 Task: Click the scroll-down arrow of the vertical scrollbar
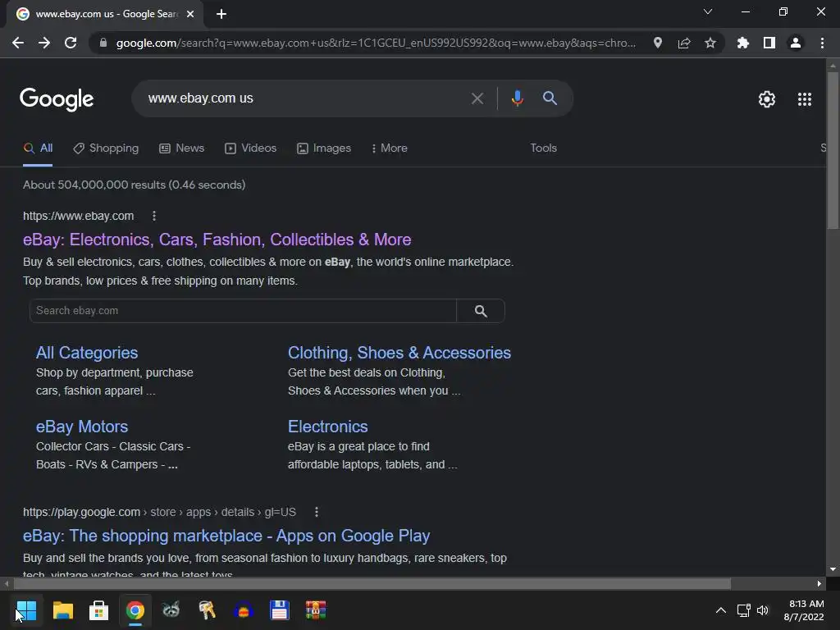pyautogui.click(x=833, y=569)
